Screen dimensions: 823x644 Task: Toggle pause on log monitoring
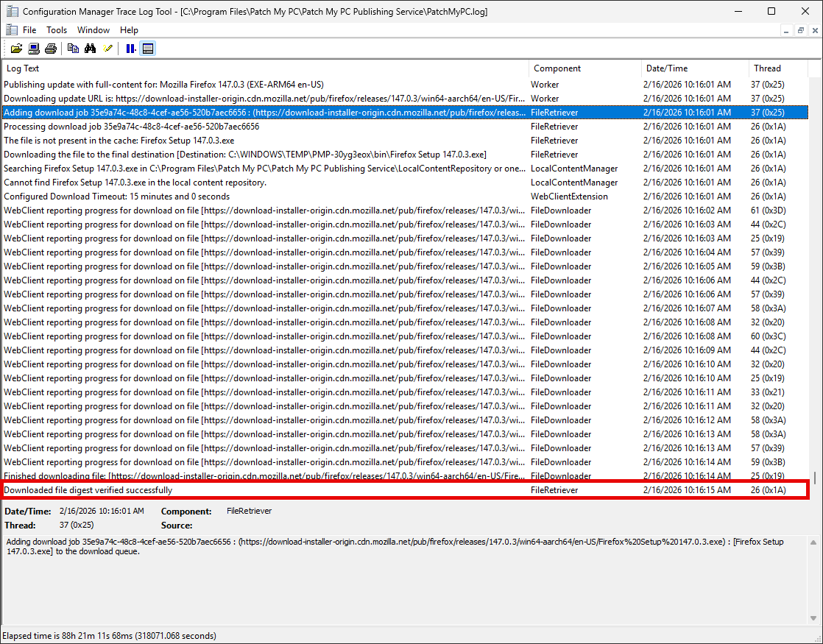click(130, 48)
